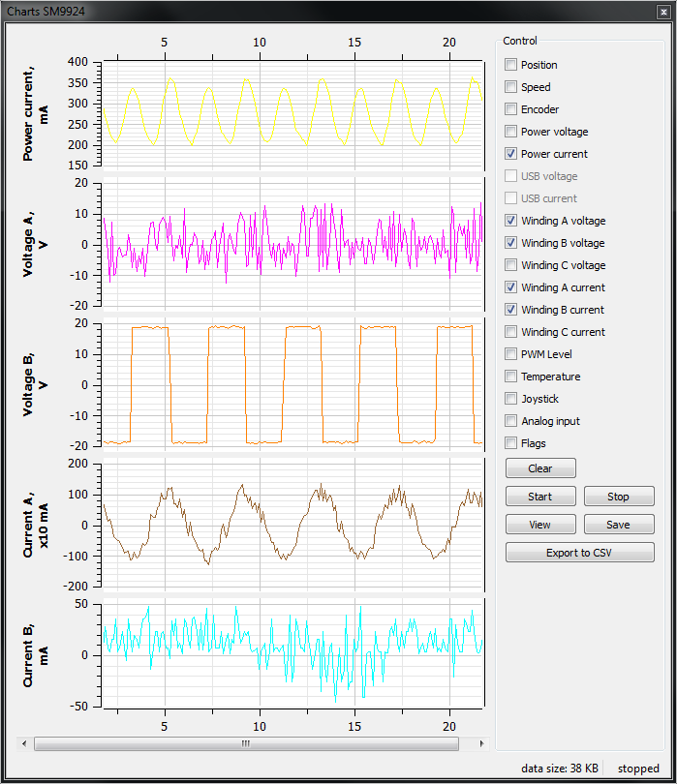
Task: Uncheck the Power current checkbox
Action: coord(510,154)
